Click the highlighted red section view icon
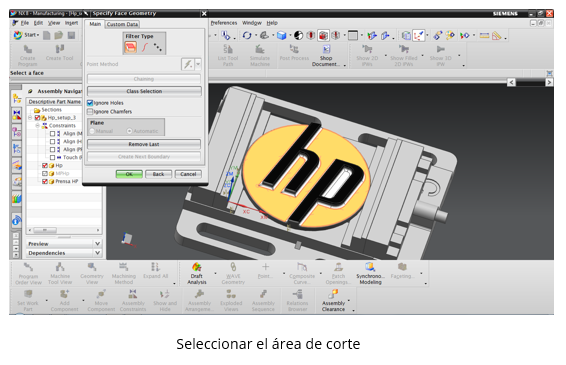The height and width of the screenshot is (365, 566). pyautogui.click(x=323, y=35)
